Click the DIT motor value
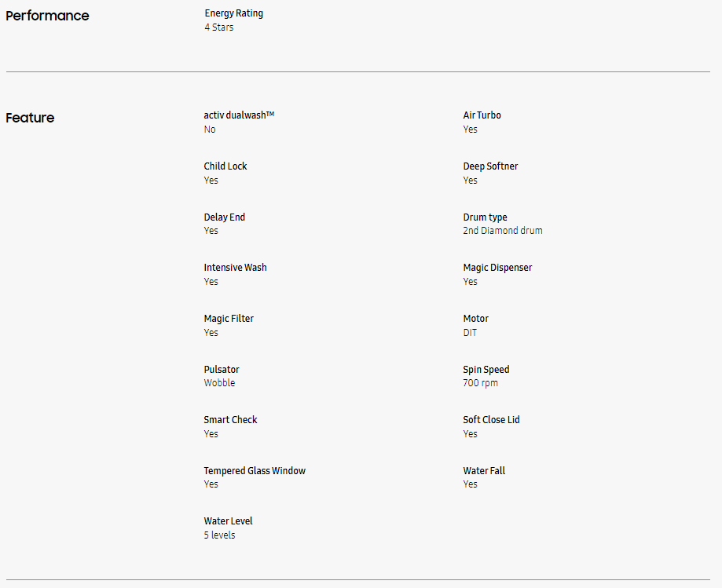This screenshot has width=722, height=588. pos(470,333)
